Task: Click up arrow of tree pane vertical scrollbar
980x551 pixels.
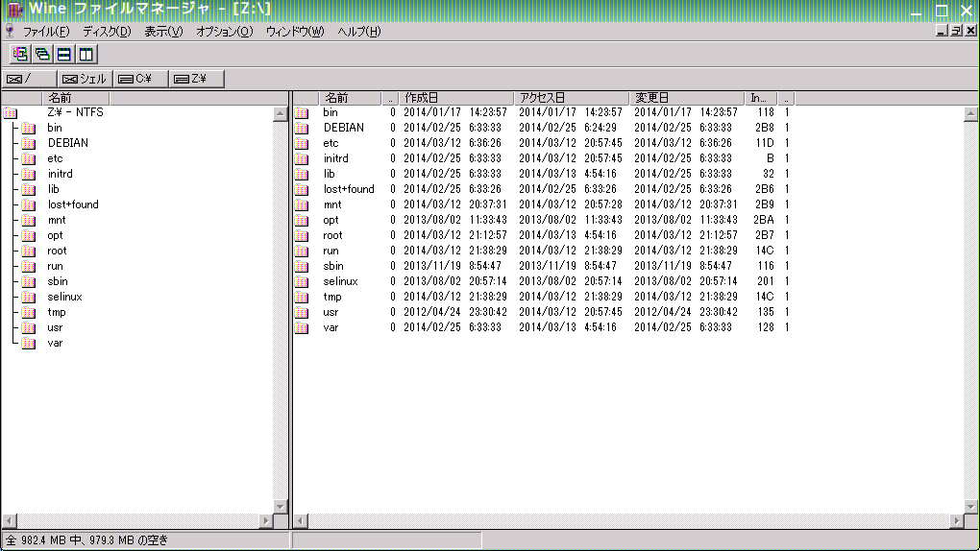Action: [280, 113]
